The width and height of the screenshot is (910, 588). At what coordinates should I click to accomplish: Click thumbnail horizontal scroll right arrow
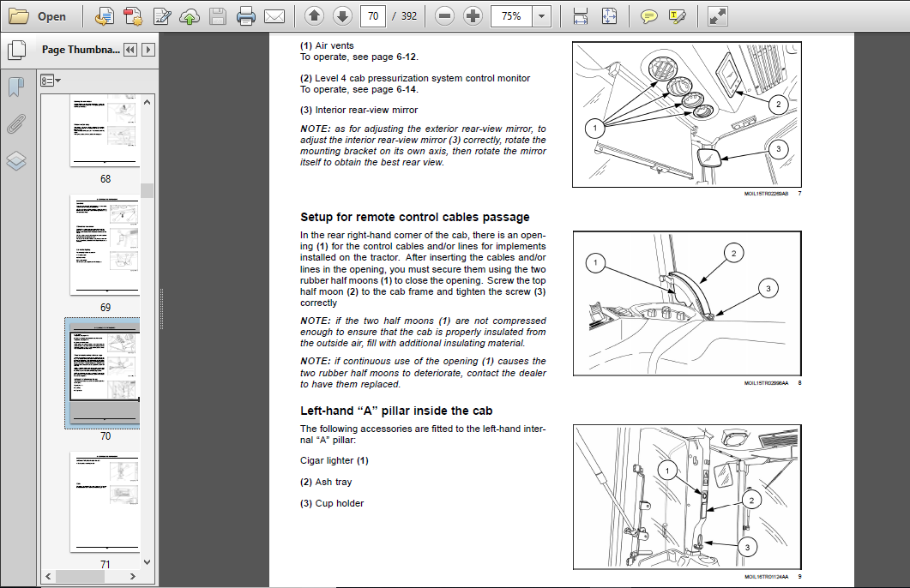tap(133, 576)
